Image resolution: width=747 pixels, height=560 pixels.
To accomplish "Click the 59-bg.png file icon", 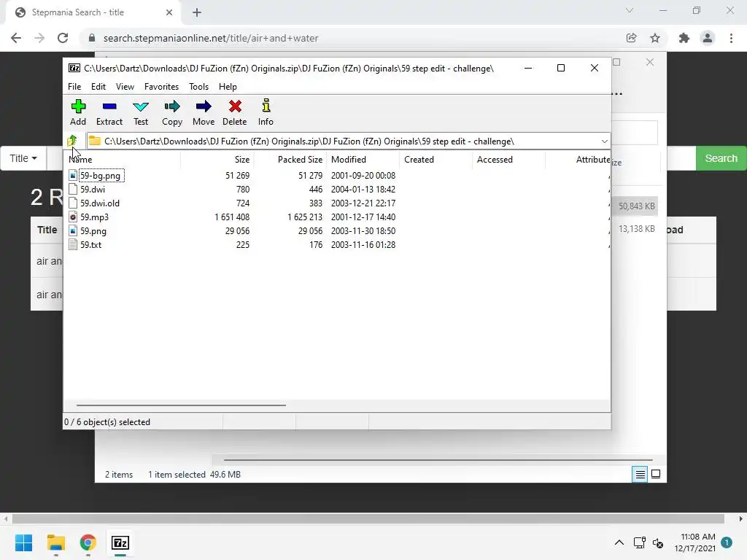I will click(x=73, y=176).
